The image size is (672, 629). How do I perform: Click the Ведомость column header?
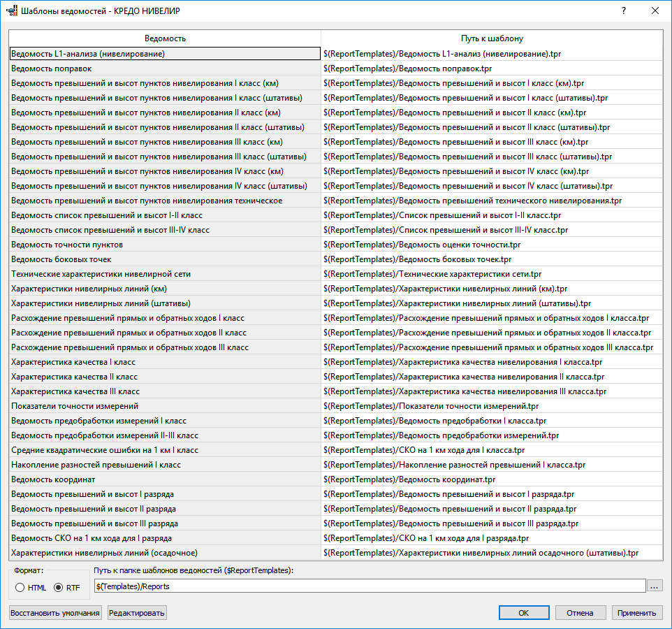165,38
